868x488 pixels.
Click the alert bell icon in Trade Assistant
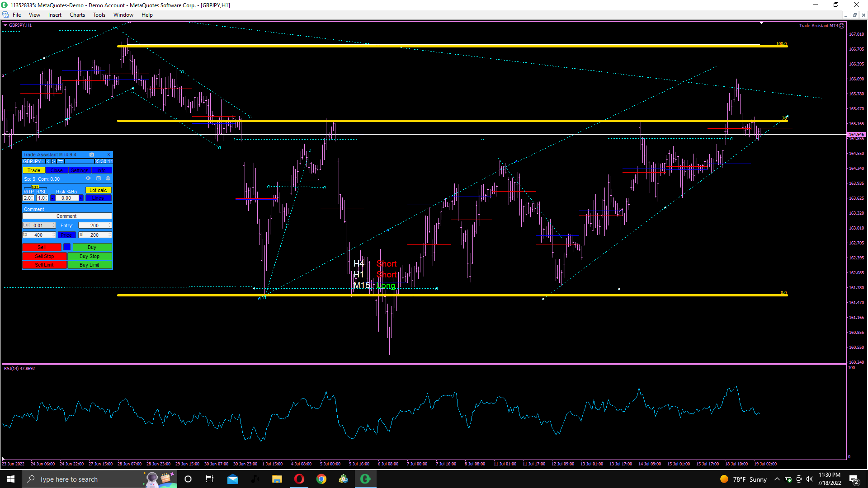[x=108, y=178]
